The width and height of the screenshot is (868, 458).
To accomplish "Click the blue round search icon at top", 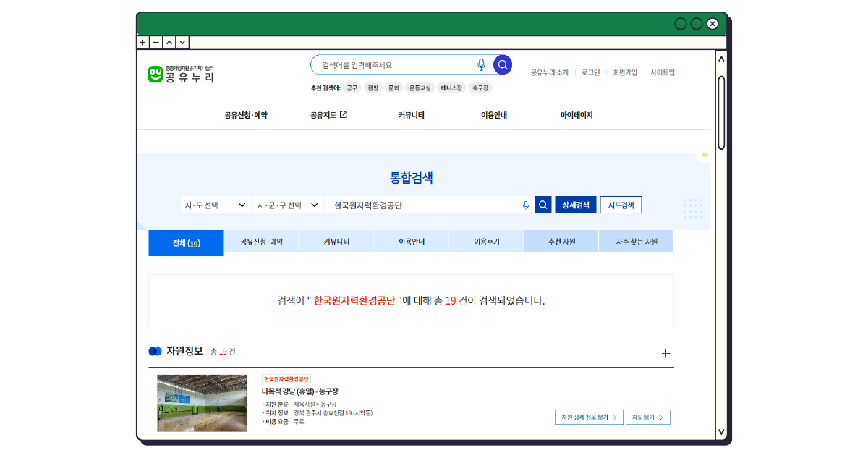I will [503, 65].
